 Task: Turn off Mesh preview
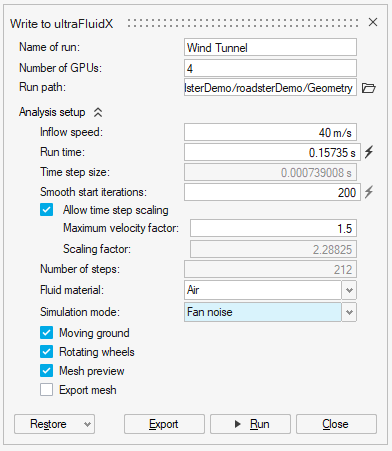coord(46,371)
